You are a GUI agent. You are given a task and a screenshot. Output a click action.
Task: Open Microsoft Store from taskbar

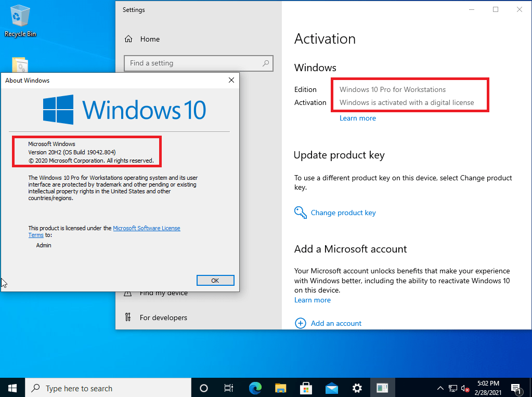coord(306,388)
